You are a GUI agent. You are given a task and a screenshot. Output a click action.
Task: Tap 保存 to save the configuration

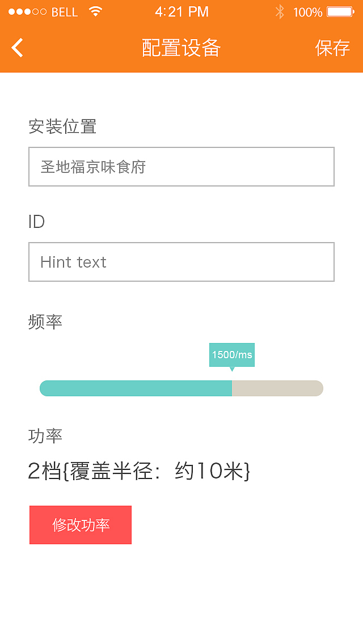tap(334, 49)
